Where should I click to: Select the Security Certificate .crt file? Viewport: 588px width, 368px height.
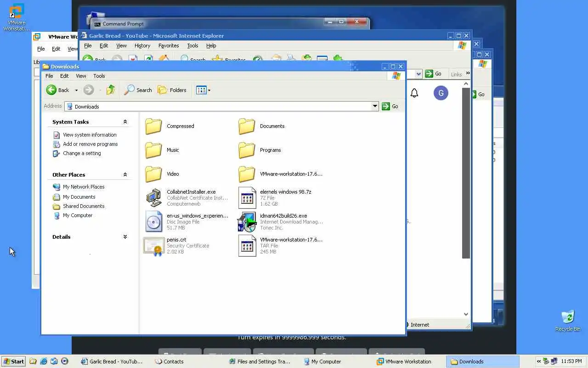pyautogui.click(x=177, y=246)
